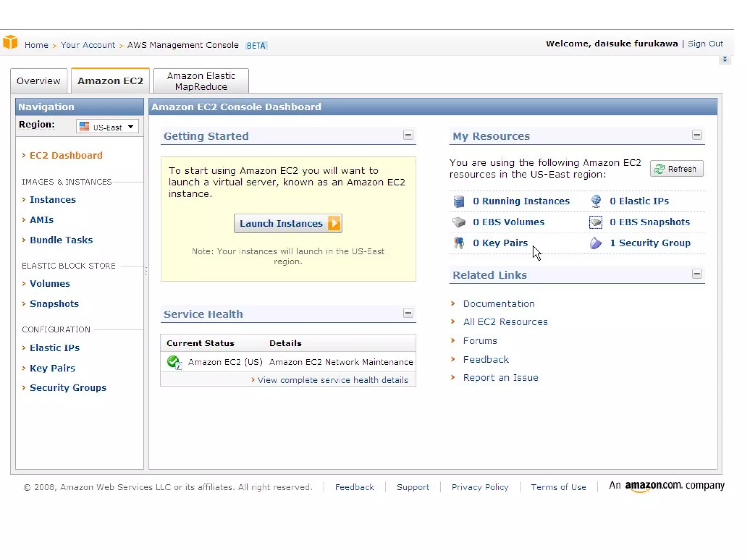
Task: Open Key Pairs in navigation
Action: click(x=52, y=368)
